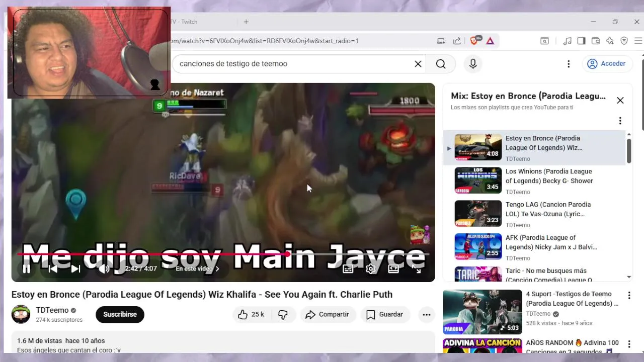Pause the video playback

coord(26,269)
